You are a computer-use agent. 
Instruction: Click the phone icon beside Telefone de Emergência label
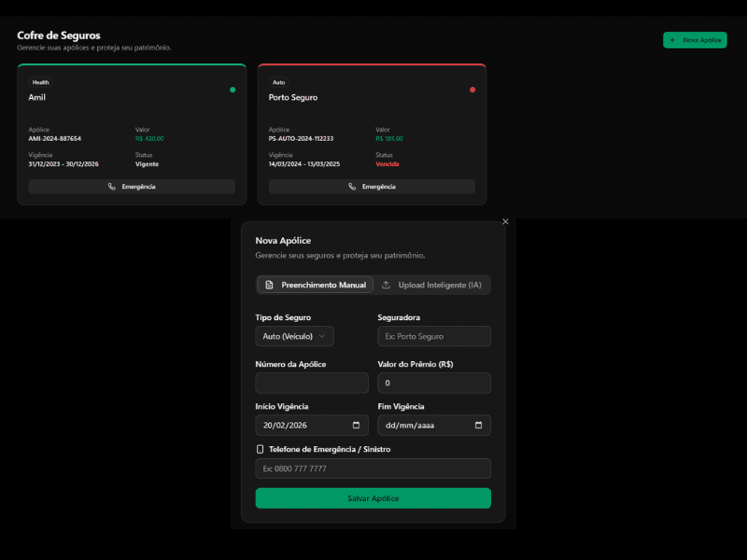(x=261, y=449)
